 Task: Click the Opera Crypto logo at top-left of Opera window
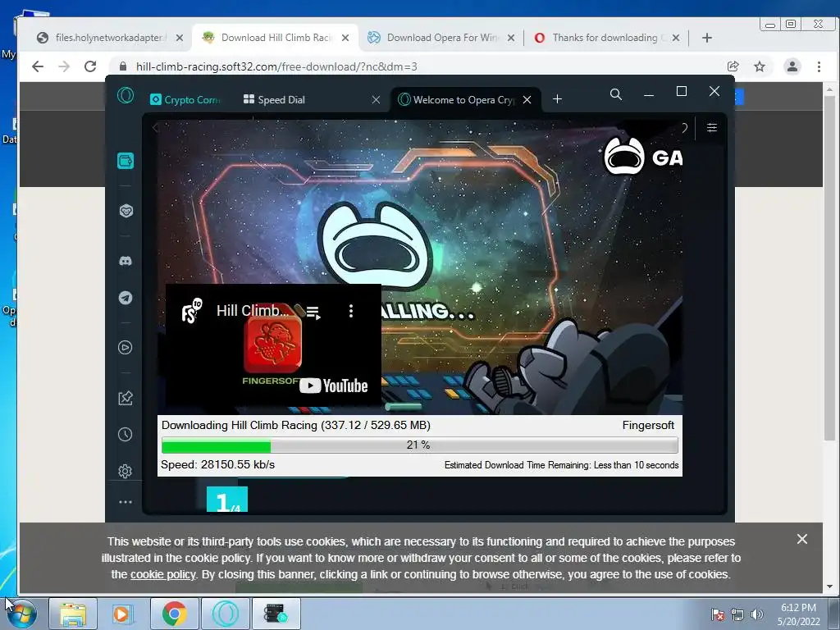click(x=126, y=95)
